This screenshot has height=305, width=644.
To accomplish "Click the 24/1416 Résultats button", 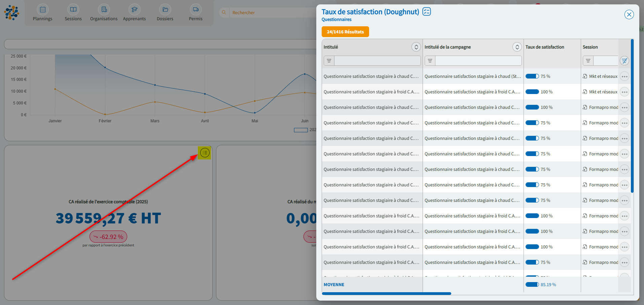I will 345,32.
